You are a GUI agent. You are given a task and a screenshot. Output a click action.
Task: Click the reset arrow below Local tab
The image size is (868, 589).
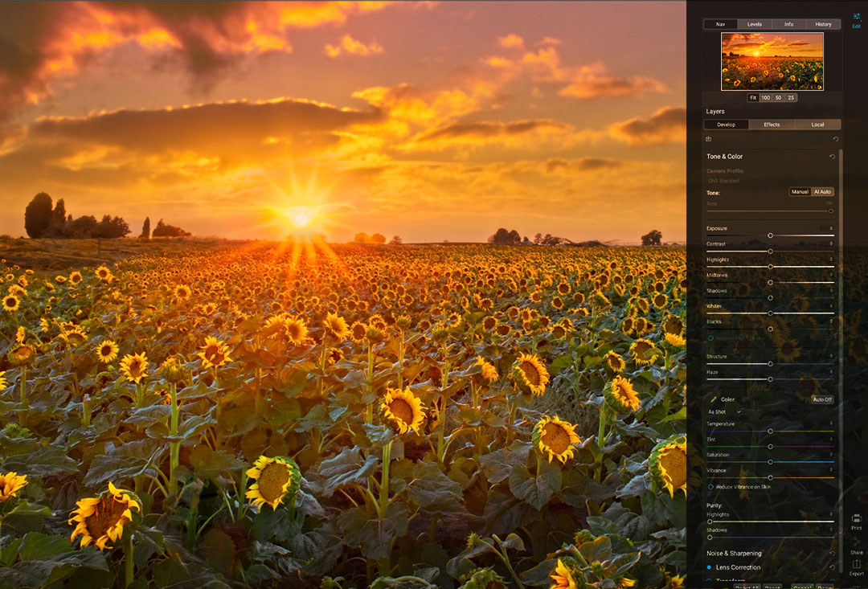(x=835, y=139)
